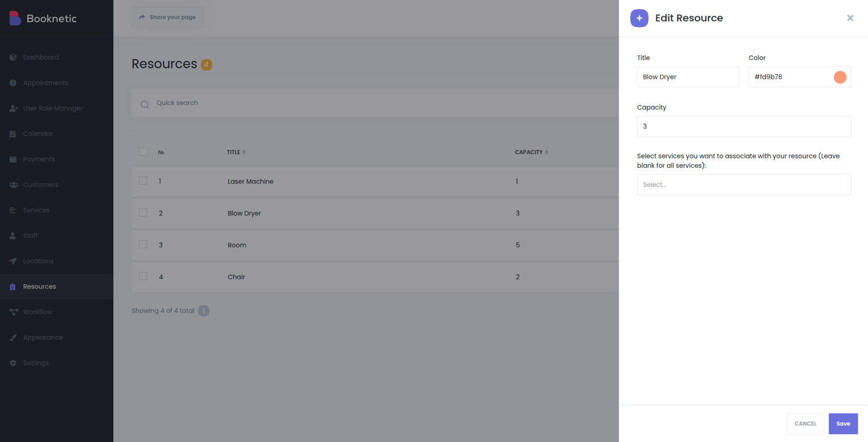Image resolution: width=868 pixels, height=442 pixels.
Task: Click the Dashboard icon in sidebar
Action: coord(13,57)
